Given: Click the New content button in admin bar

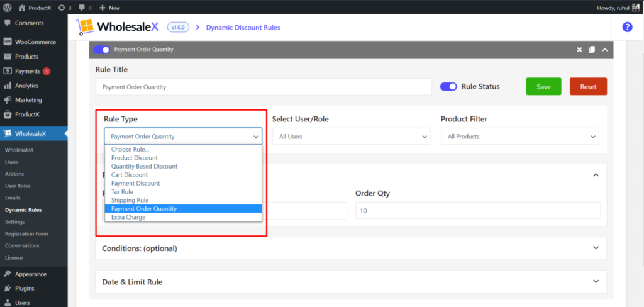Looking at the screenshot, I should (109, 8).
